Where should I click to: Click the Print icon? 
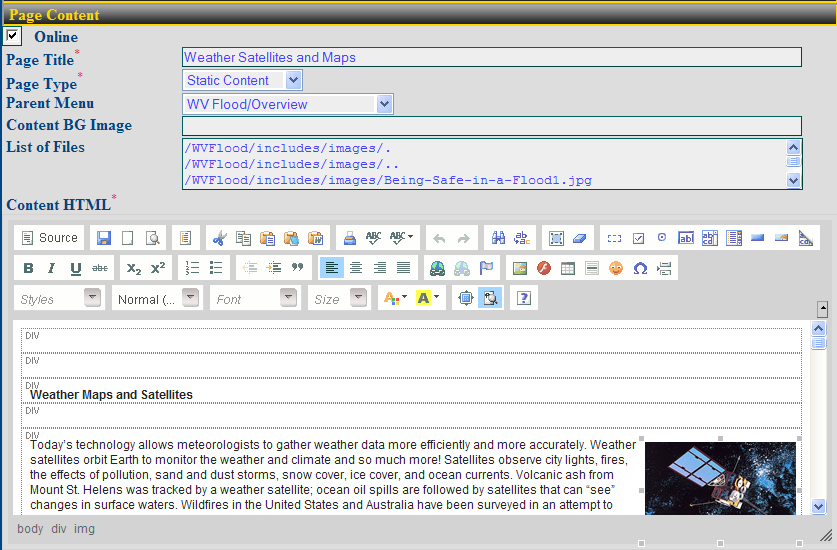[350, 238]
